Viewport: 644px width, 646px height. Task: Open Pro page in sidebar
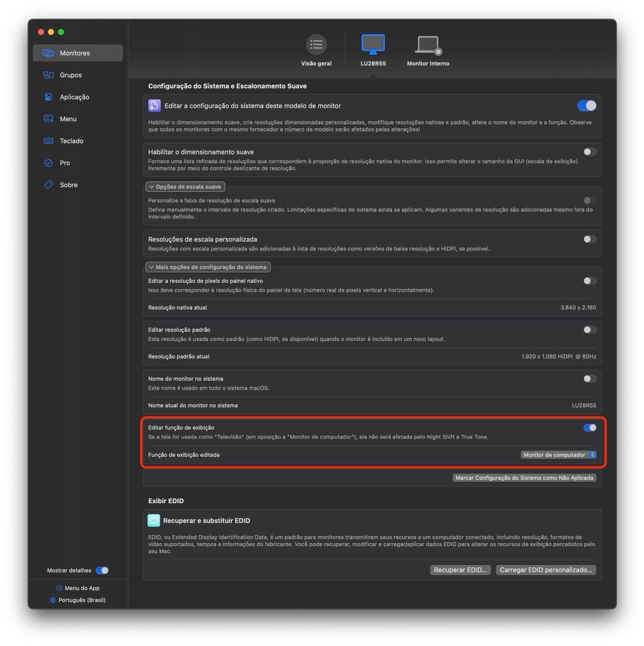[78, 163]
